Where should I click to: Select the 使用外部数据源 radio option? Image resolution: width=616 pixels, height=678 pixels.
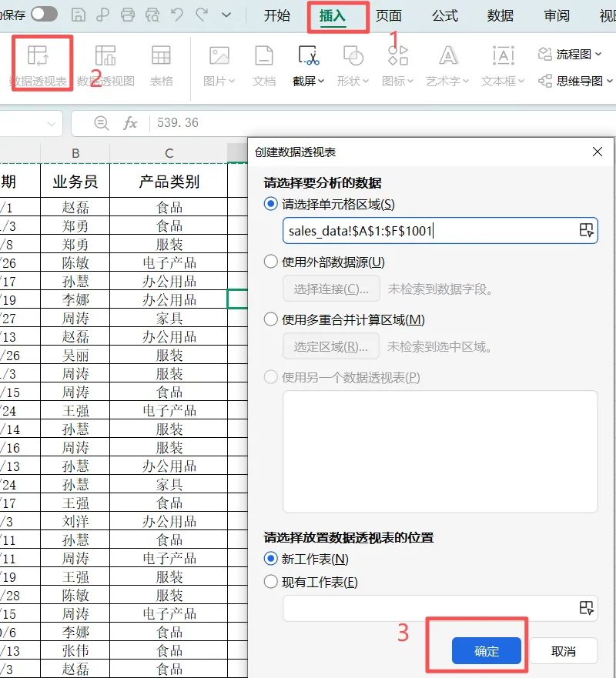click(x=271, y=262)
